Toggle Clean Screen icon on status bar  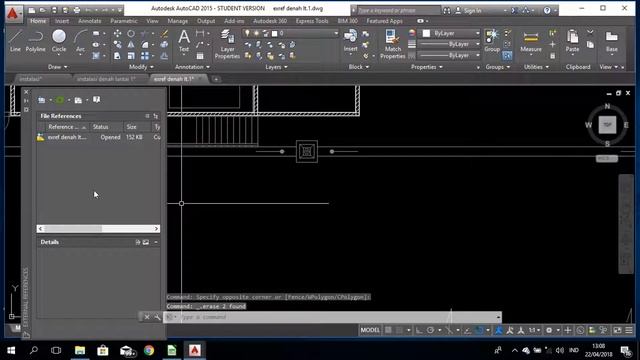[x=617, y=330]
